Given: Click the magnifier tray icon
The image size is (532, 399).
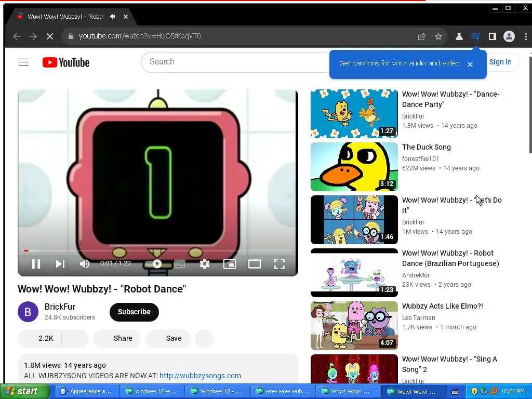Looking at the screenshot, I should pos(494,392).
